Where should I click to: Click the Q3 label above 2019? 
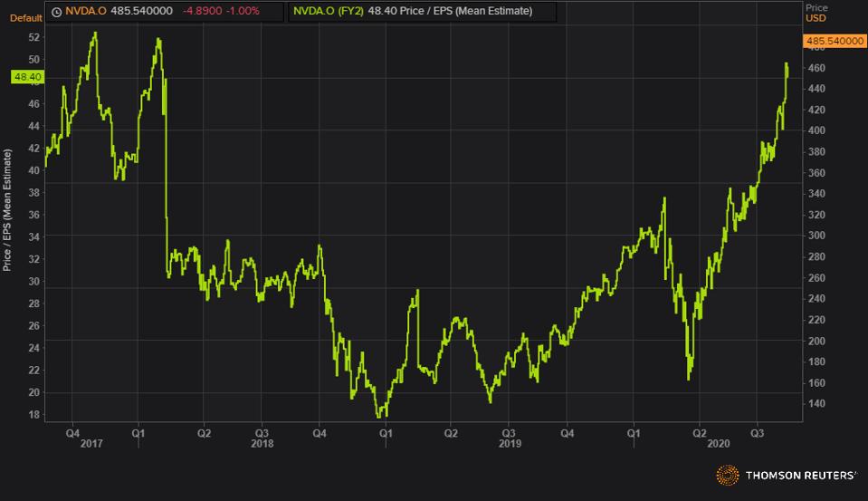(x=508, y=433)
